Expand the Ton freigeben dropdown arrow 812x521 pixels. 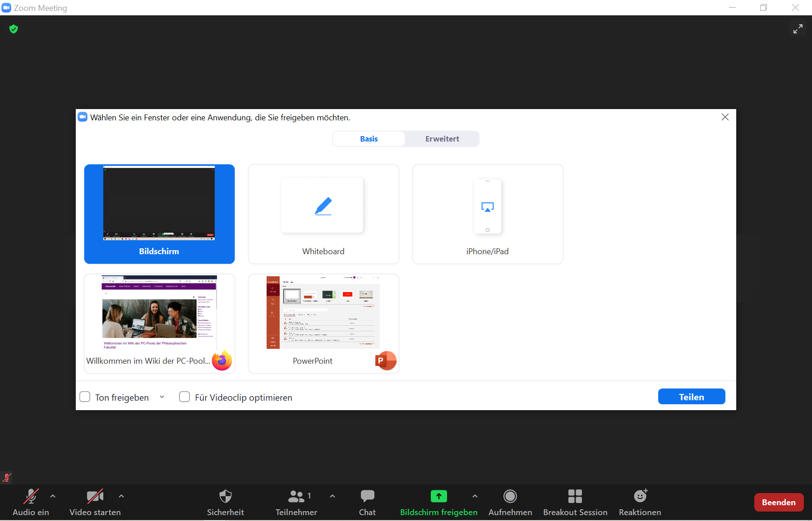[162, 397]
